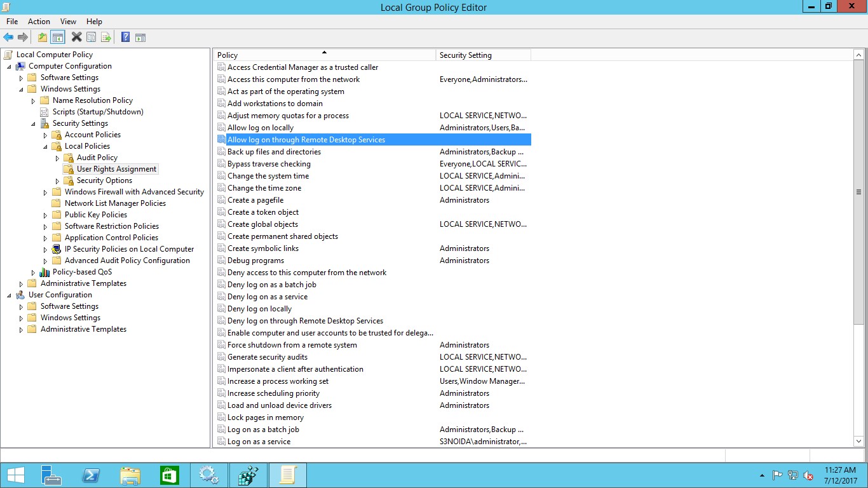Click the Computer Configuration computer icon
This screenshot has height=488, width=868.
pyautogui.click(x=20, y=66)
